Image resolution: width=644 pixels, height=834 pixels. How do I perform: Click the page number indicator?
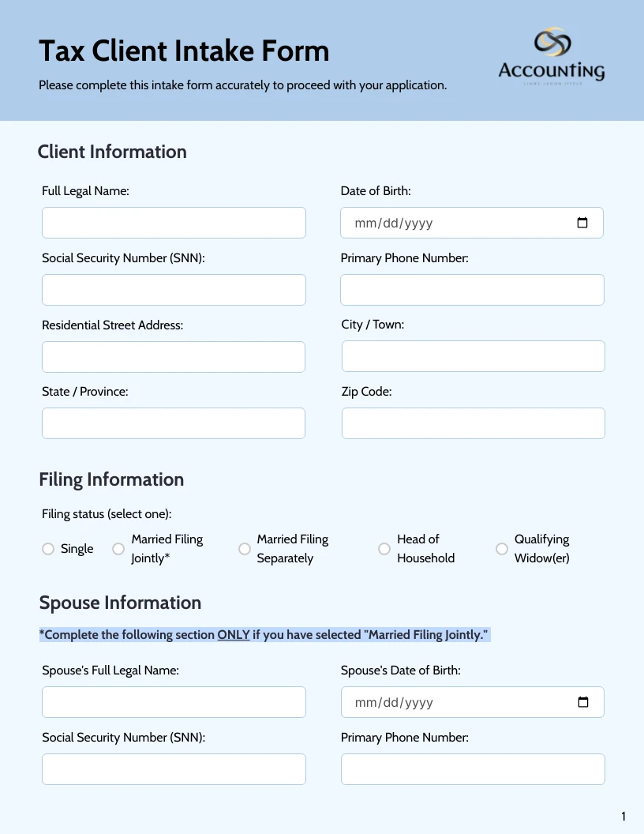623,816
